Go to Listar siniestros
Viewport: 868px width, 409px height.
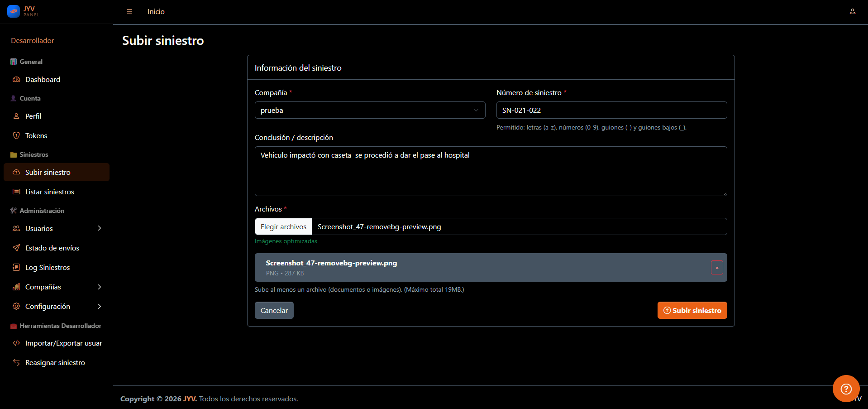[49, 192]
